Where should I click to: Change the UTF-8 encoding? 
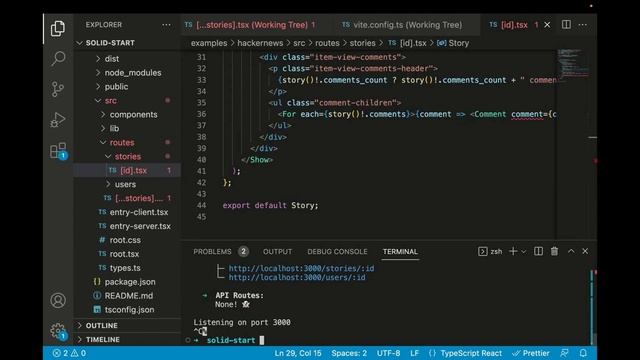point(388,353)
